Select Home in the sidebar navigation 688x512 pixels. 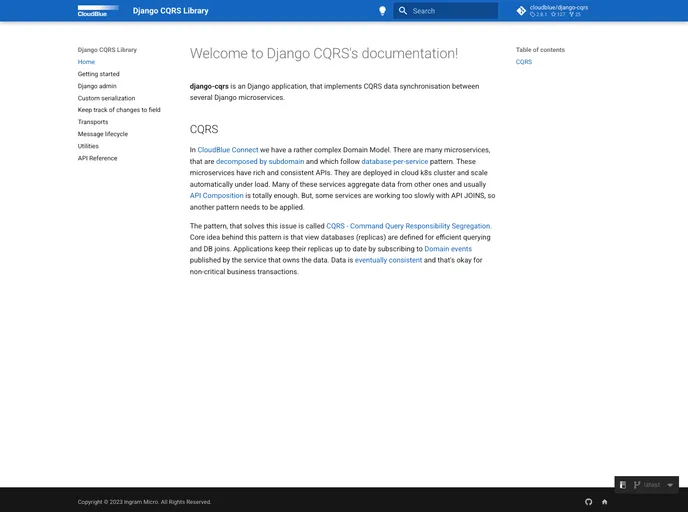pos(86,62)
